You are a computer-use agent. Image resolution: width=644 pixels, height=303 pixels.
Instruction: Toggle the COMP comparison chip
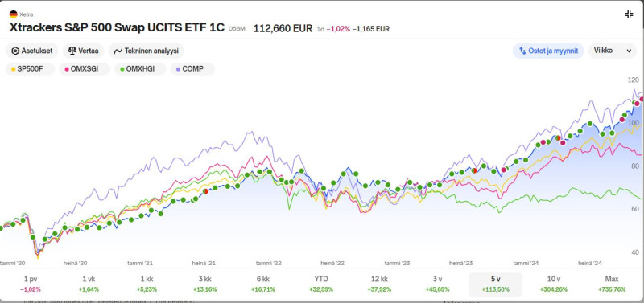pyautogui.click(x=192, y=69)
